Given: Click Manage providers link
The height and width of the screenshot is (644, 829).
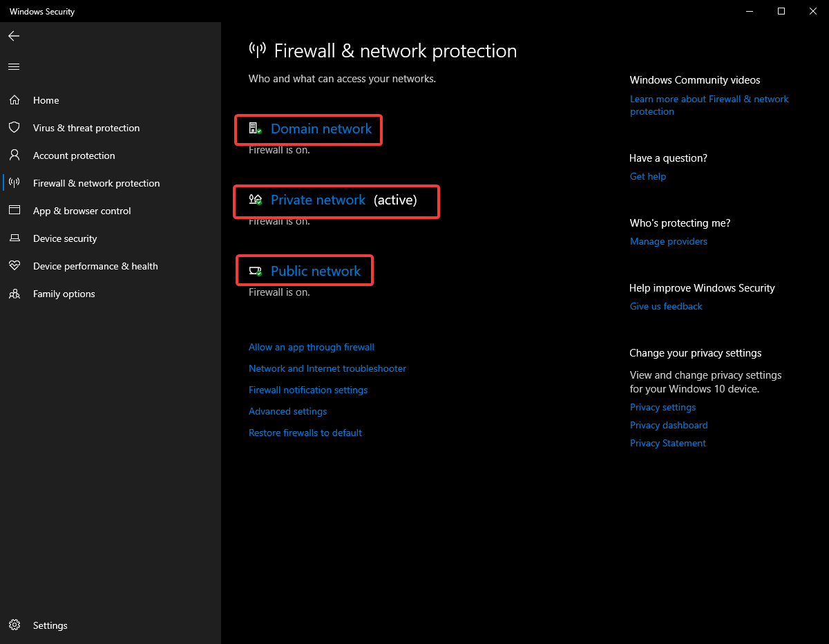Looking at the screenshot, I should [668, 241].
